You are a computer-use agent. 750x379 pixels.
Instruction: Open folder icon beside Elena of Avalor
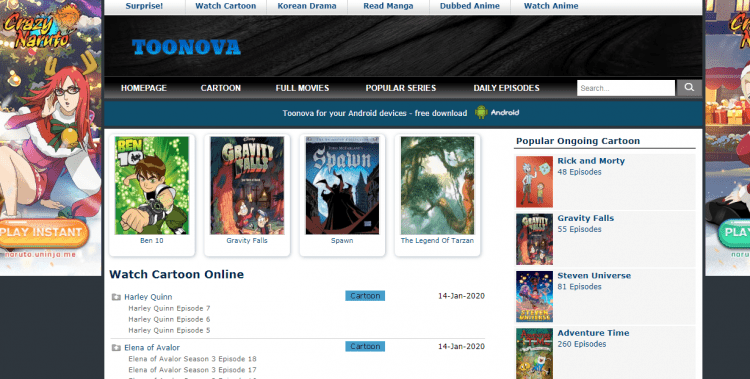click(116, 348)
